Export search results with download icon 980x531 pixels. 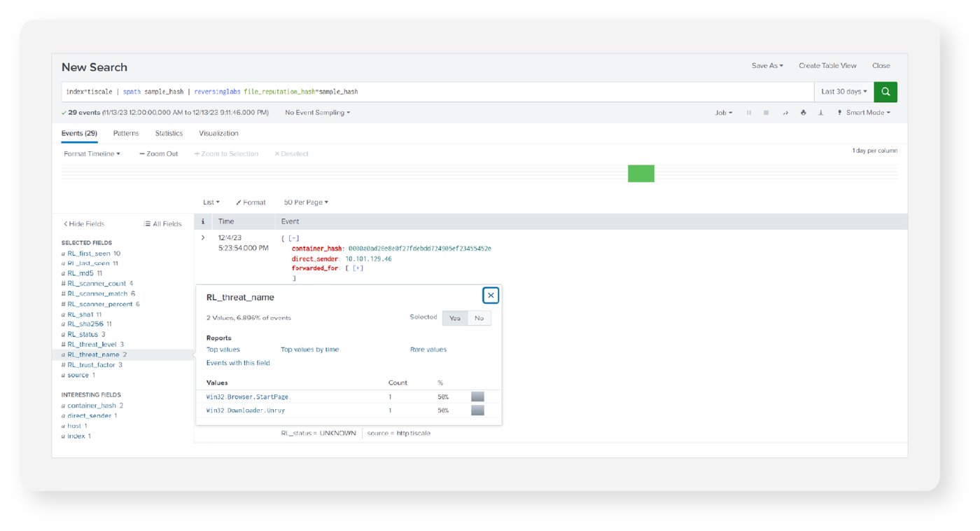(821, 113)
